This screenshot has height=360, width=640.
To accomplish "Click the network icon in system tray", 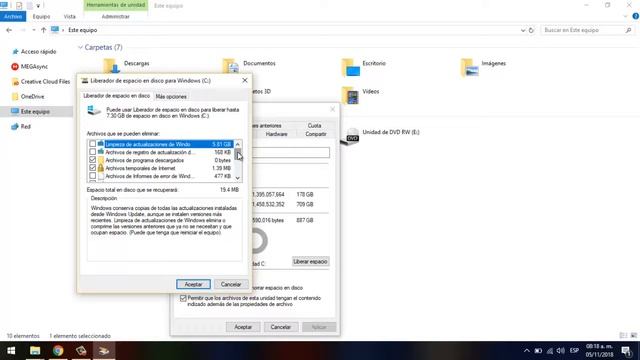I will (550, 351).
